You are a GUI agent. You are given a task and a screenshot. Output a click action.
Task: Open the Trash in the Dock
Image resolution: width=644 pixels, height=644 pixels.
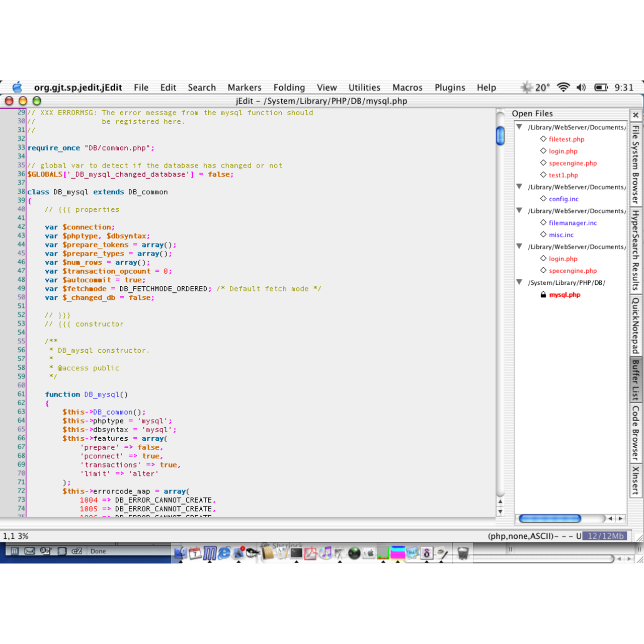pos(463,553)
